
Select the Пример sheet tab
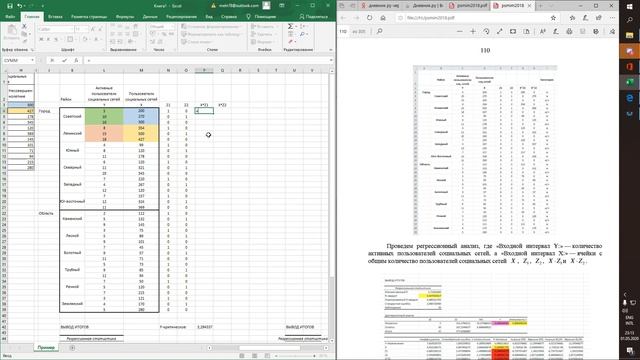point(46,348)
